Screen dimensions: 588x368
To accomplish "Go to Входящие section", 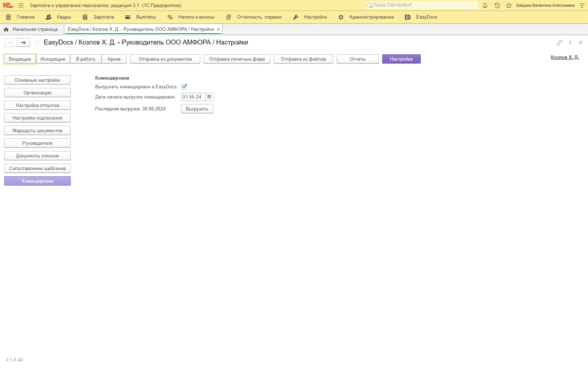I will coord(20,59).
